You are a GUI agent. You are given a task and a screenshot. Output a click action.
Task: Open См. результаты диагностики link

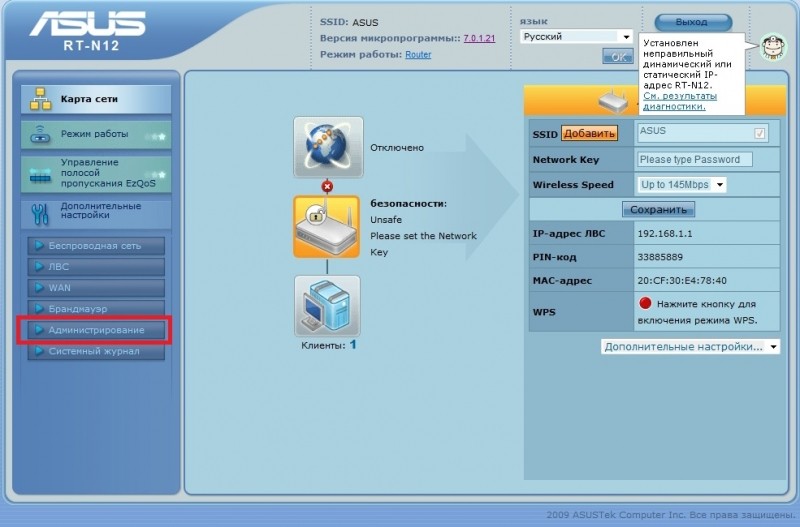[680, 101]
